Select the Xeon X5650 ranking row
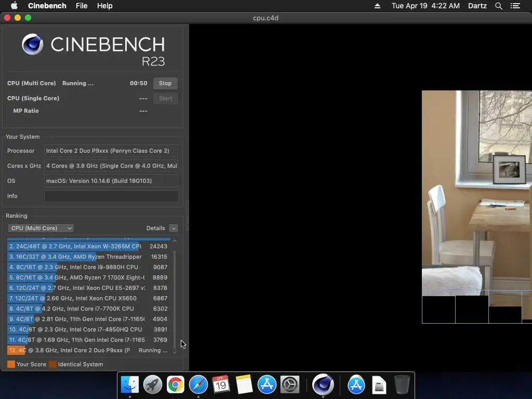 88,298
